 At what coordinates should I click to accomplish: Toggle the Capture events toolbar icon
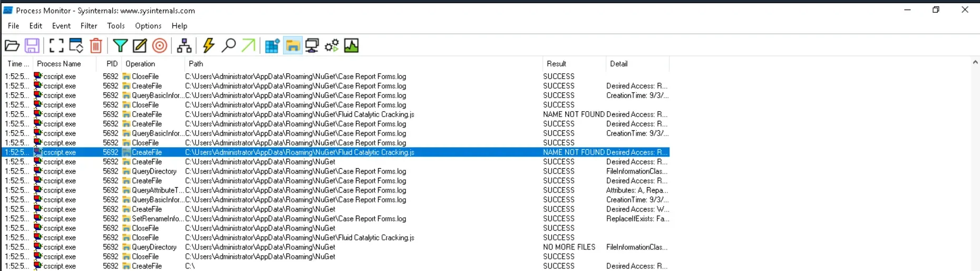(56, 46)
